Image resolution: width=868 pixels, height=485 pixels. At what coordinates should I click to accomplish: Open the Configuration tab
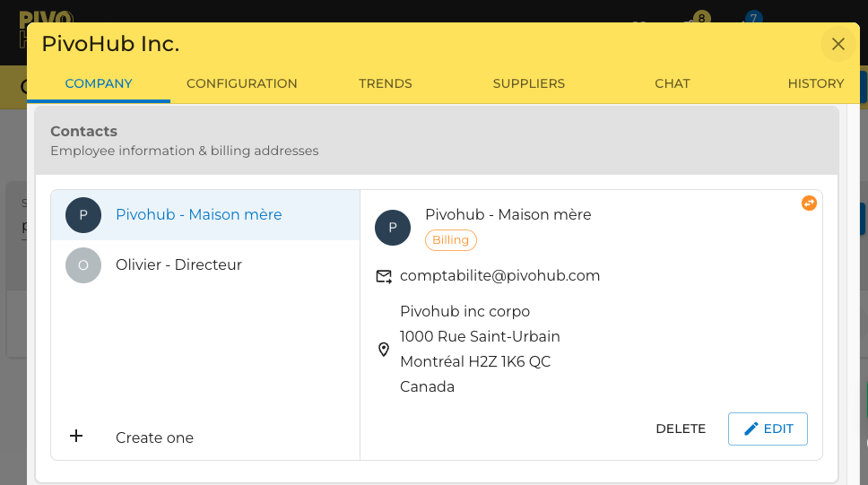point(242,83)
